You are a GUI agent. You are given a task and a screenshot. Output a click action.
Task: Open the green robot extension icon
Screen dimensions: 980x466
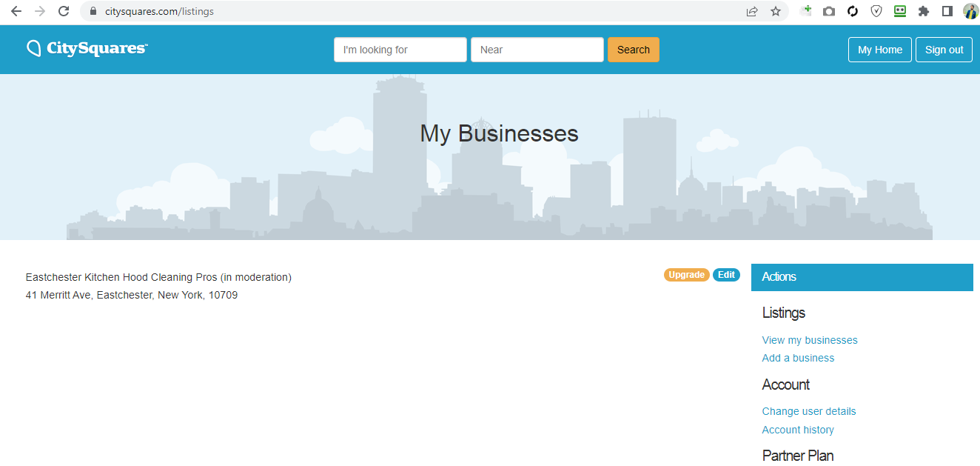[x=900, y=11]
